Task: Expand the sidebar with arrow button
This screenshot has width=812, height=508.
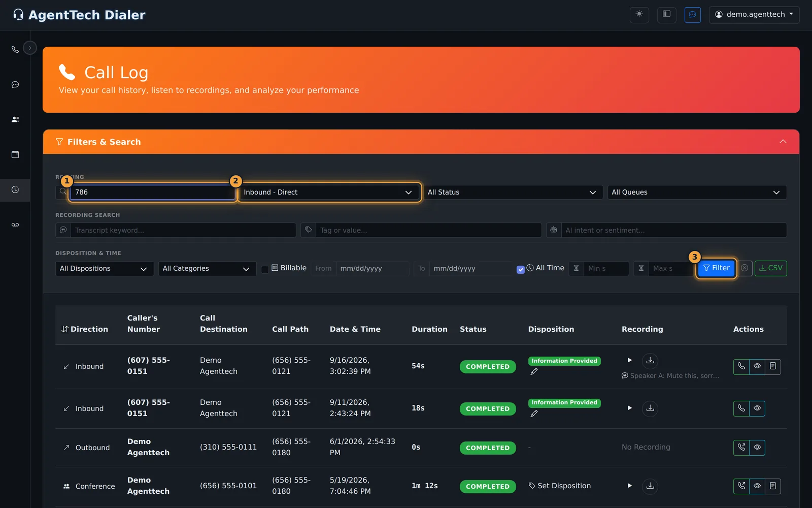Action: pyautogui.click(x=30, y=48)
